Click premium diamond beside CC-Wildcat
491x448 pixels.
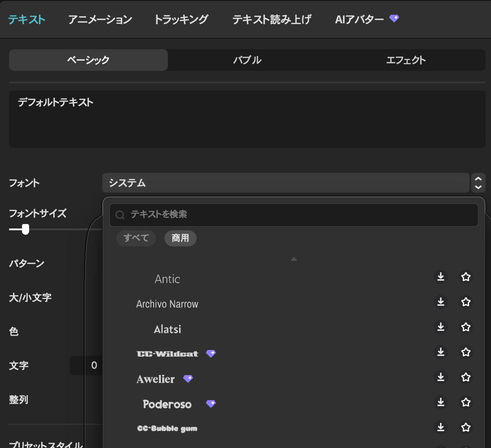coord(211,353)
